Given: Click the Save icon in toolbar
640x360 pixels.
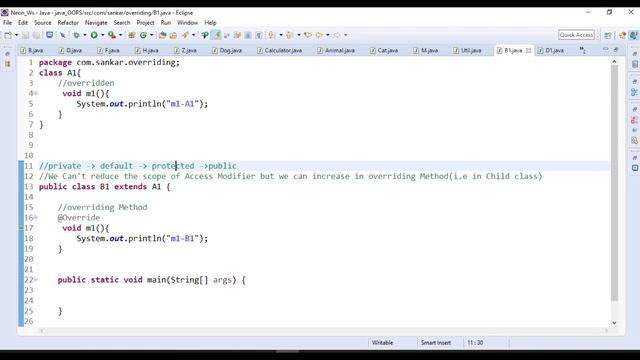Looking at the screenshot, I should [x=25, y=35].
